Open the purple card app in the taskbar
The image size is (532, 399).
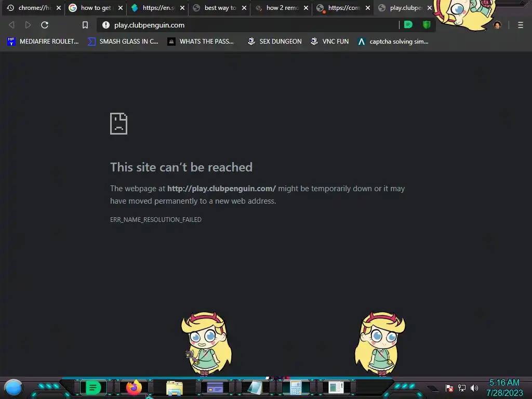tap(215, 388)
